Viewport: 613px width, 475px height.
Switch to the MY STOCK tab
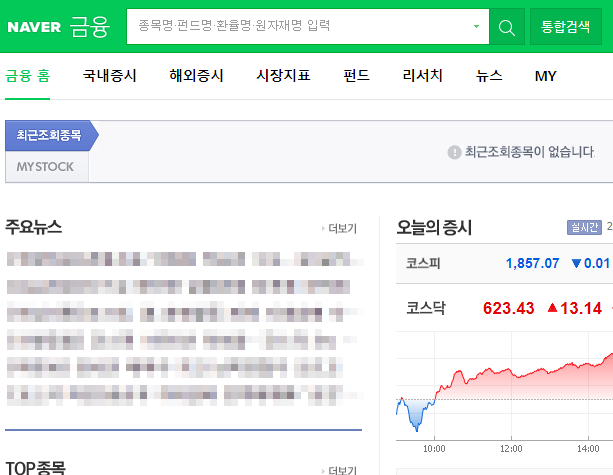click(x=47, y=167)
